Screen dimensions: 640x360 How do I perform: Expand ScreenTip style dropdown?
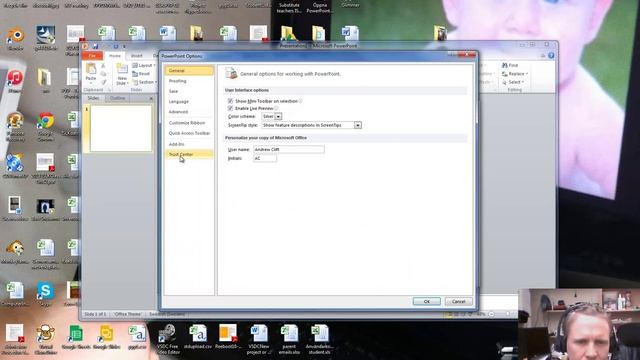click(x=358, y=125)
